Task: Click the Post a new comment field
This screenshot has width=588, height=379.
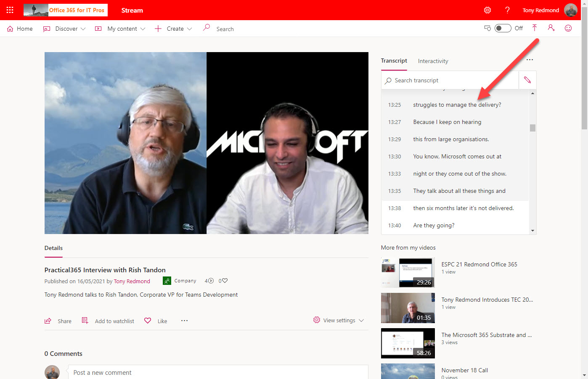Action: pos(218,372)
